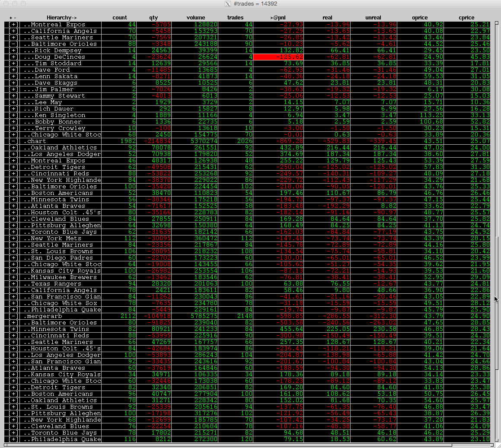This screenshot has width=501, height=448.
Task: Sort by the cprice column header
Action: (x=466, y=18)
